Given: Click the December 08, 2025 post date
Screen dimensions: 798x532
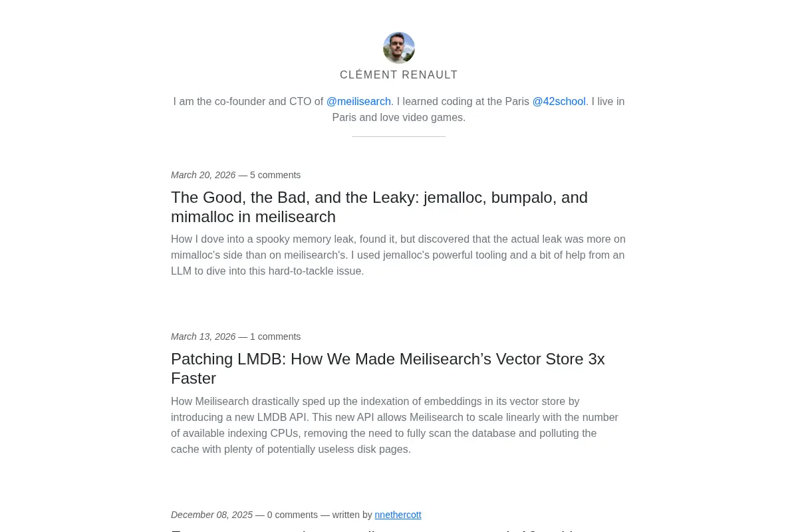Looking at the screenshot, I should pos(211,515).
